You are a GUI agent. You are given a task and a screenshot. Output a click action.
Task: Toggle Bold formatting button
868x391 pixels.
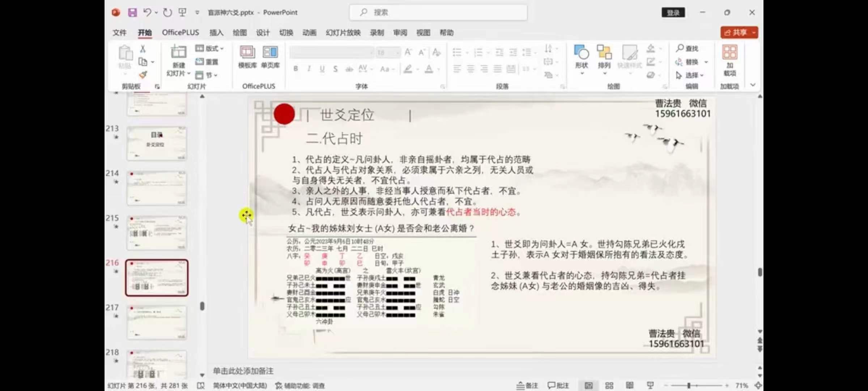[x=296, y=69]
